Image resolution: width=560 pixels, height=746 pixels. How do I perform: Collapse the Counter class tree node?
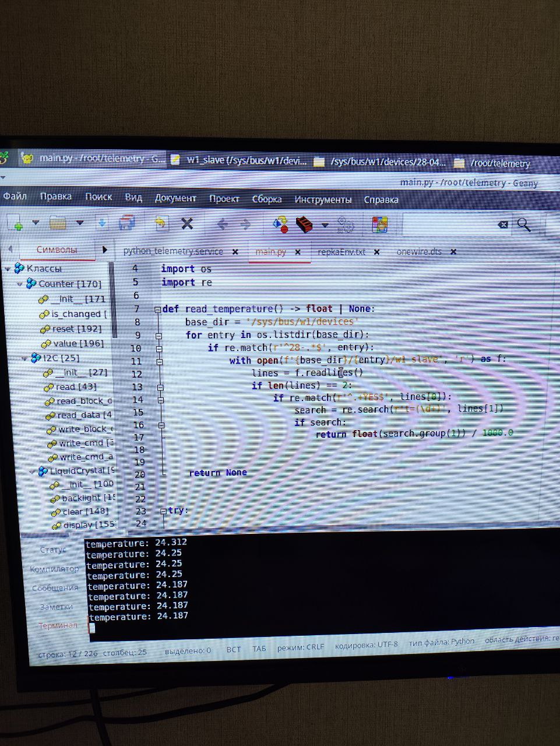click(20, 284)
